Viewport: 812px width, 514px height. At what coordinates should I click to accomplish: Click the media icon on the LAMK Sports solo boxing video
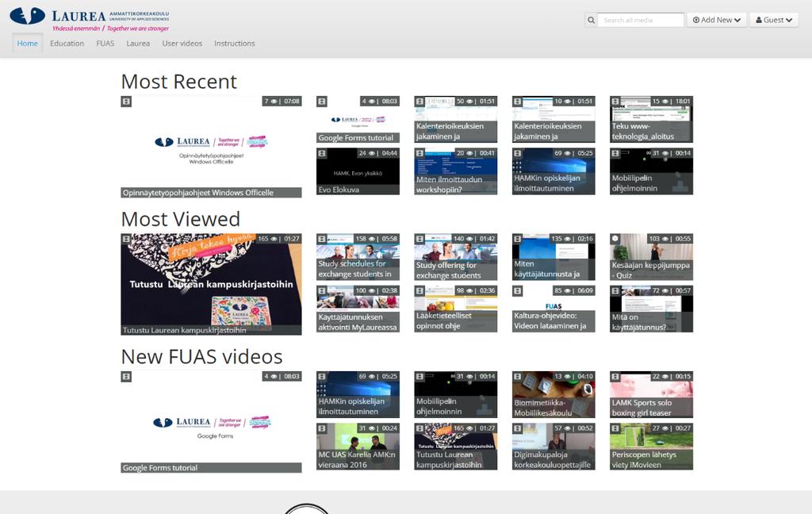coord(615,377)
